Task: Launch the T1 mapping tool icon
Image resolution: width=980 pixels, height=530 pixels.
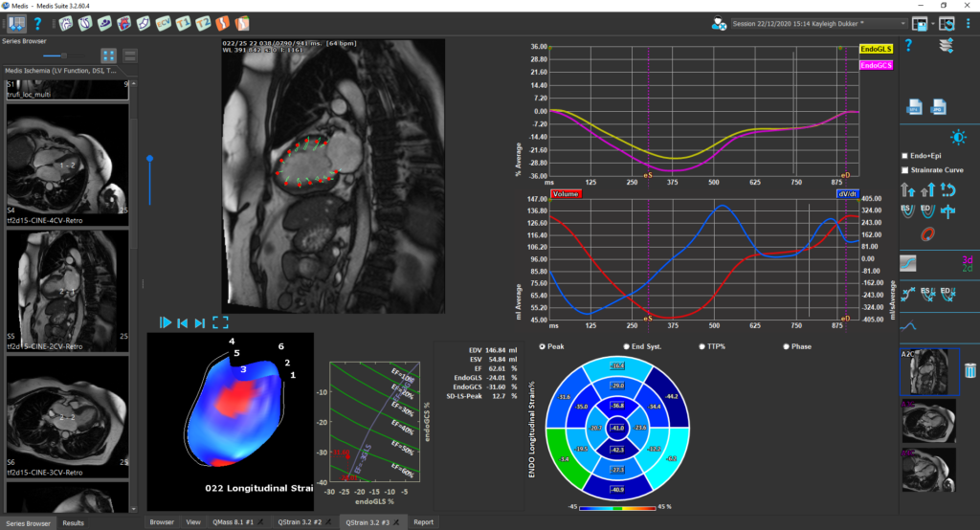Action: pyautogui.click(x=183, y=23)
